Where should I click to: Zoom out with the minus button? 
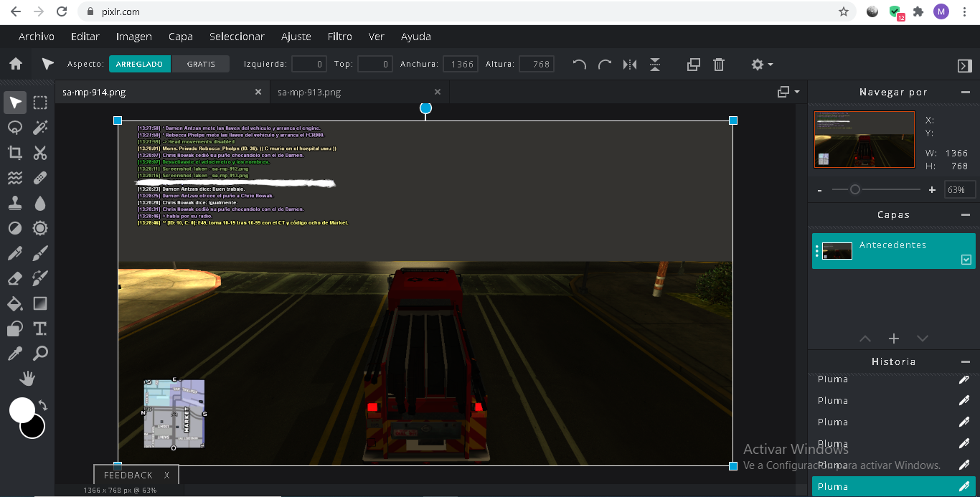pos(820,190)
